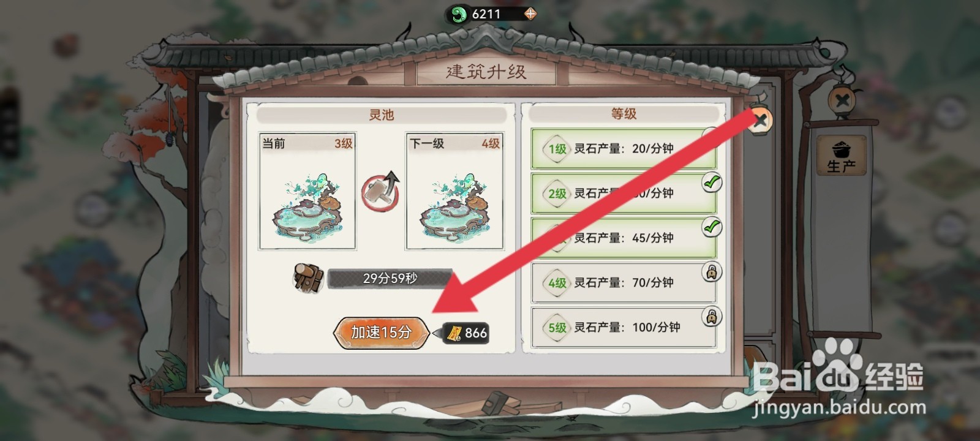This screenshot has height=441, width=980.
Task: Click the yellow ticket icon beside 866
Action: tap(454, 333)
